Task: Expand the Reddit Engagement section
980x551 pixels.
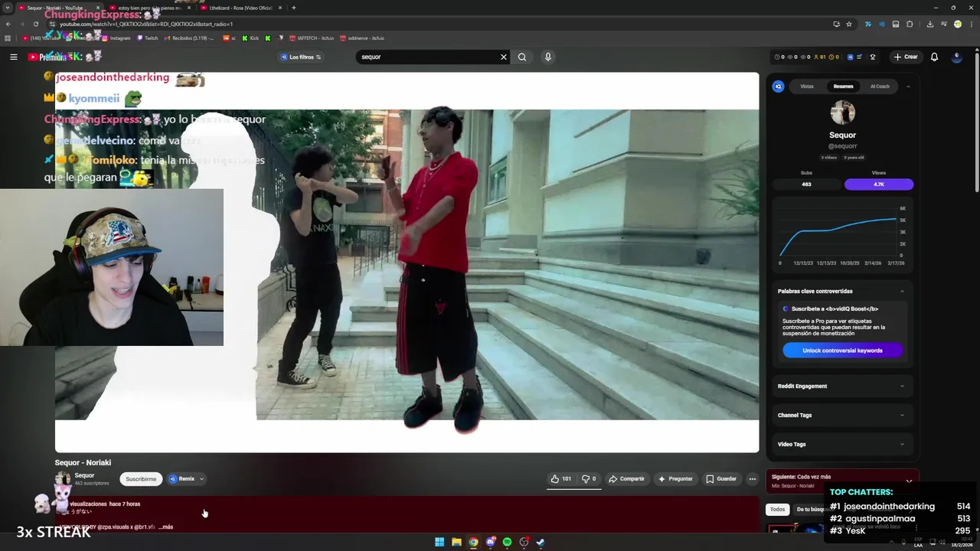Action: point(842,386)
